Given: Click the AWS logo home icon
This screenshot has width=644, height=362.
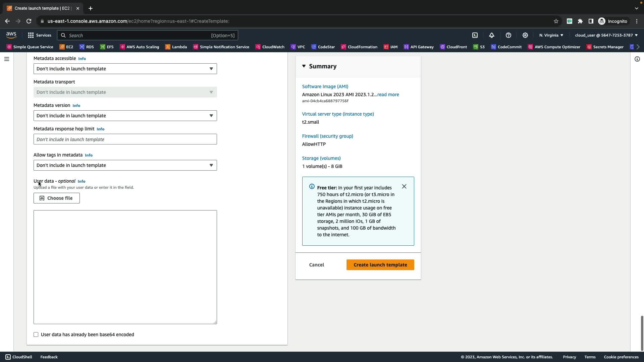Looking at the screenshot, I should pos(11,35).
